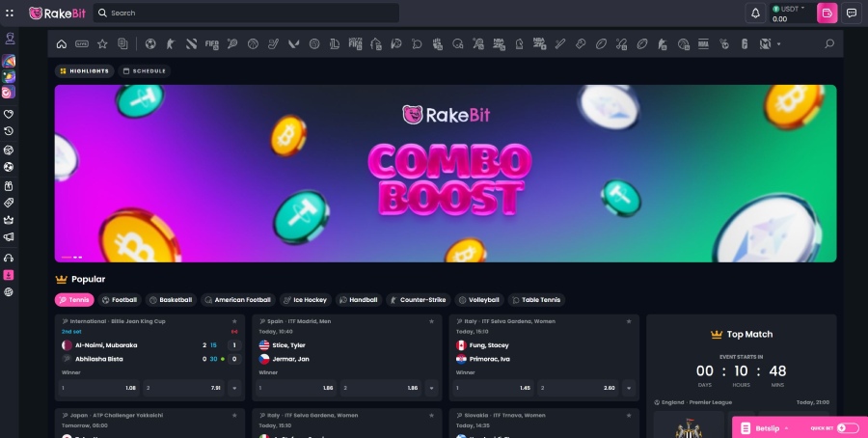Bet on Primorac, Iva at odds 2.60

579,388
